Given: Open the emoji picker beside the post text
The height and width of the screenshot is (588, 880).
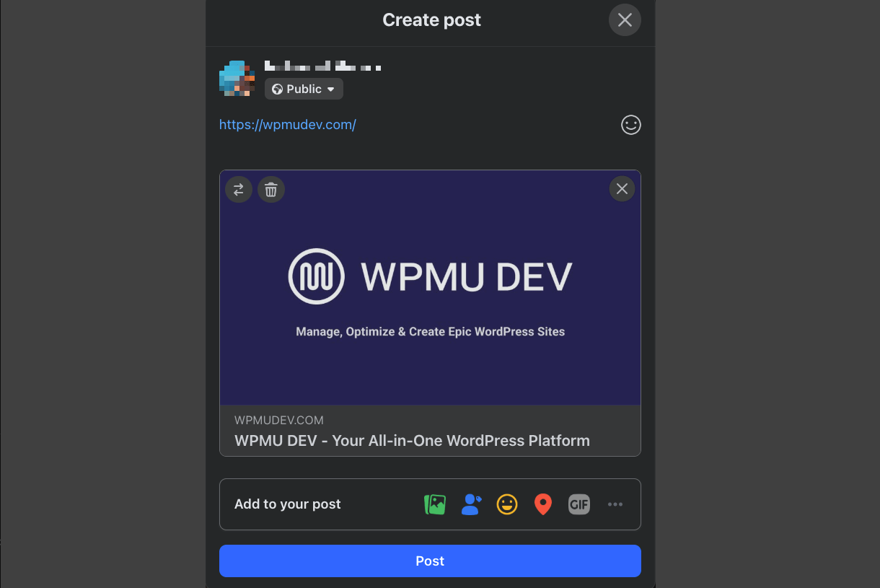Looking at the screenshot, I should [630, 125].
